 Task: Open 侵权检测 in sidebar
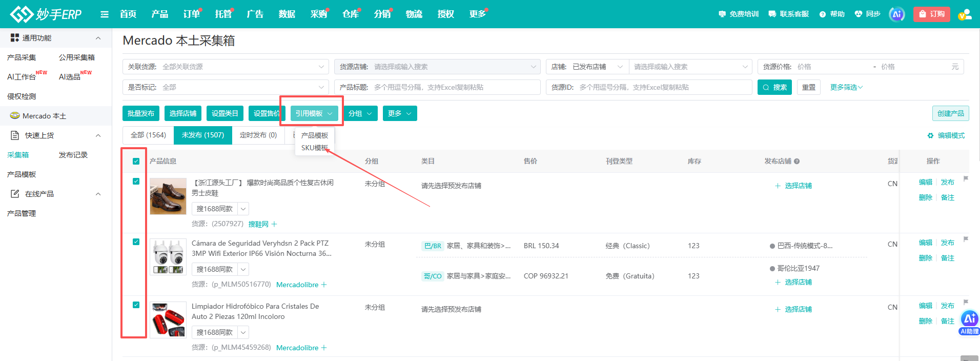[22, 96]
